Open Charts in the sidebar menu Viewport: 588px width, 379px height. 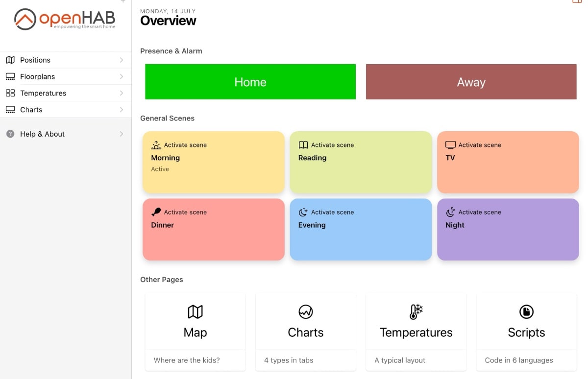pos(31,110)
